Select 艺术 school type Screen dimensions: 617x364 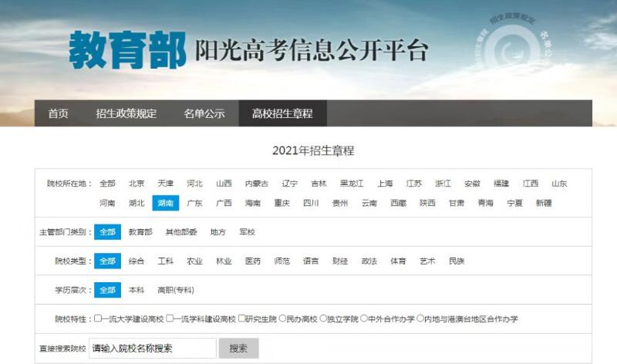tap(427, 261)
